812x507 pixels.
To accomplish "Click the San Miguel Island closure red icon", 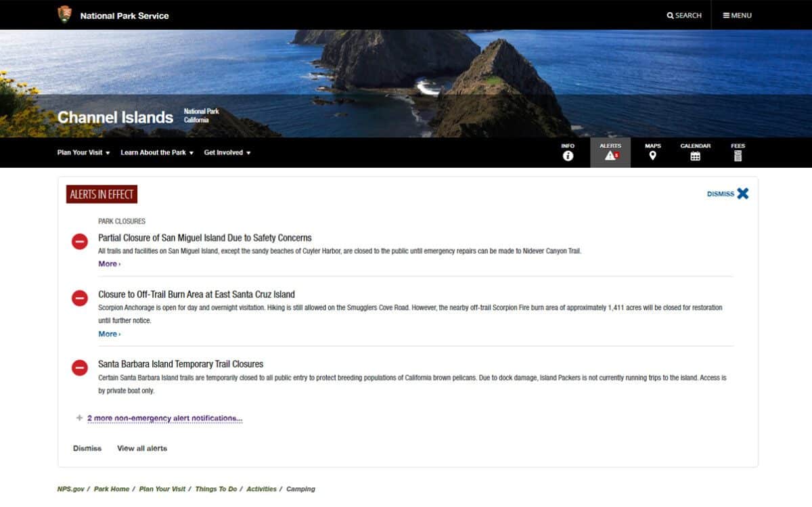I will click(x=80, y=241).
